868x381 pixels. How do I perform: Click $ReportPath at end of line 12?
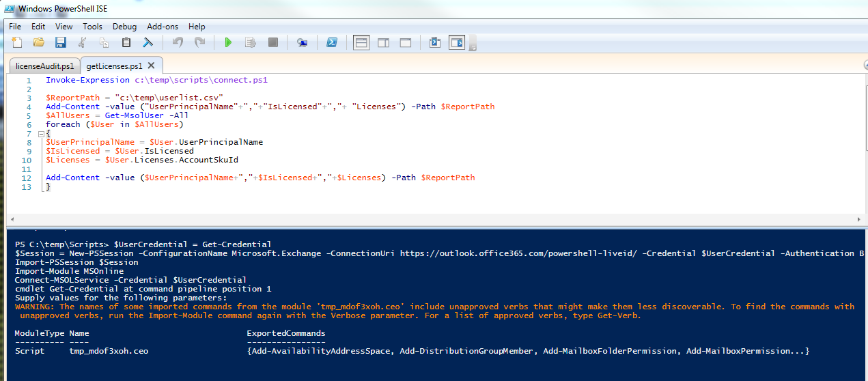(x=448, y=178)
